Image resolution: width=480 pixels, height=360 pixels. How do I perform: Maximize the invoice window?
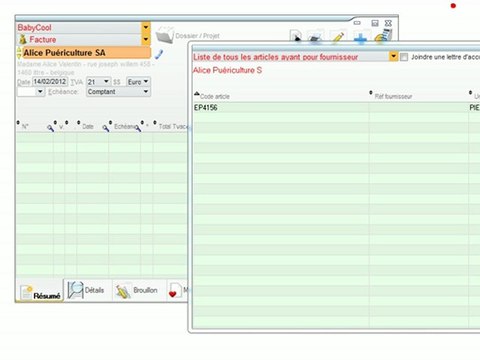[x=375, y=23]
